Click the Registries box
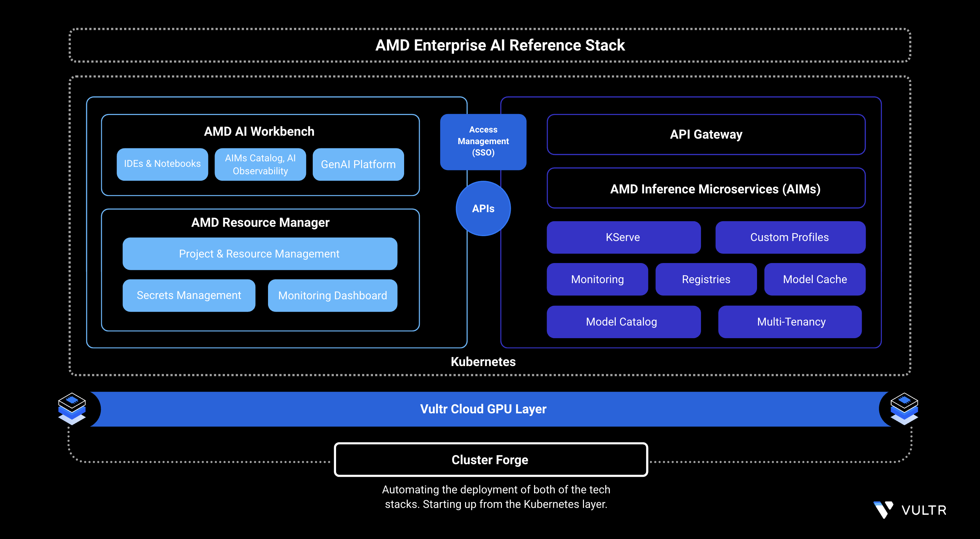This screenshot has width=980, height=539. tap(706, 279)
